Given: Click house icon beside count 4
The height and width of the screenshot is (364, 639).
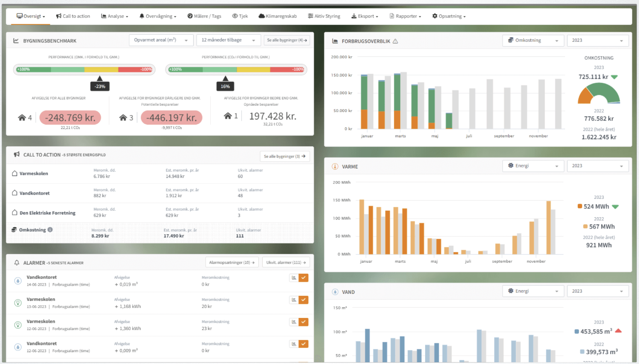Looking at the screenshot, I should point(22,118).
